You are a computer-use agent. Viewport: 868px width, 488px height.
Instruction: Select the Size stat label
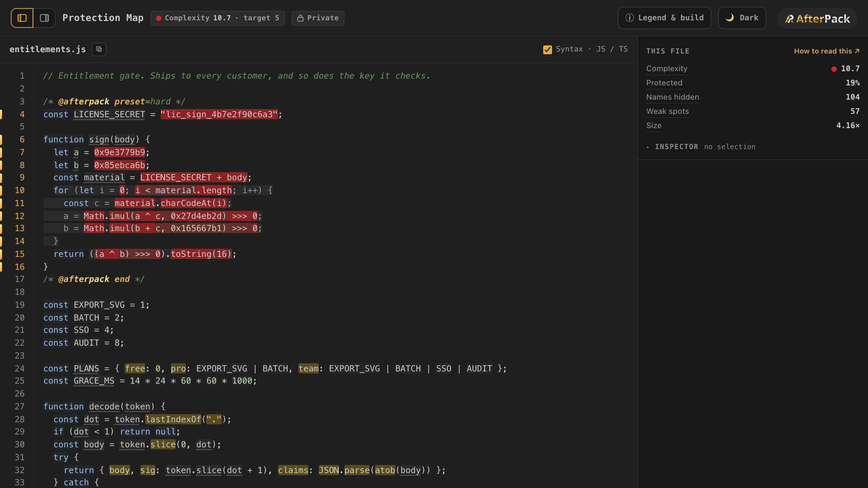pos(654,126)
